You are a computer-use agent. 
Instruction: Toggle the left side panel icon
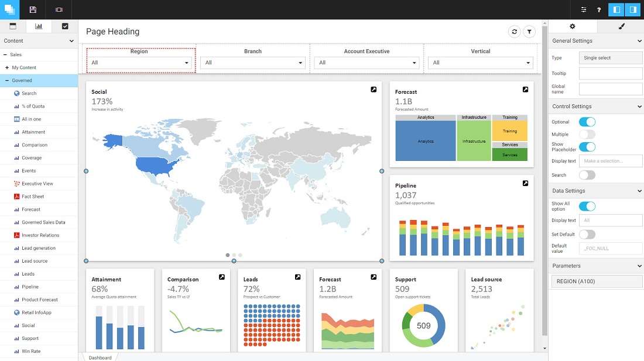click(x=616, y=9)
